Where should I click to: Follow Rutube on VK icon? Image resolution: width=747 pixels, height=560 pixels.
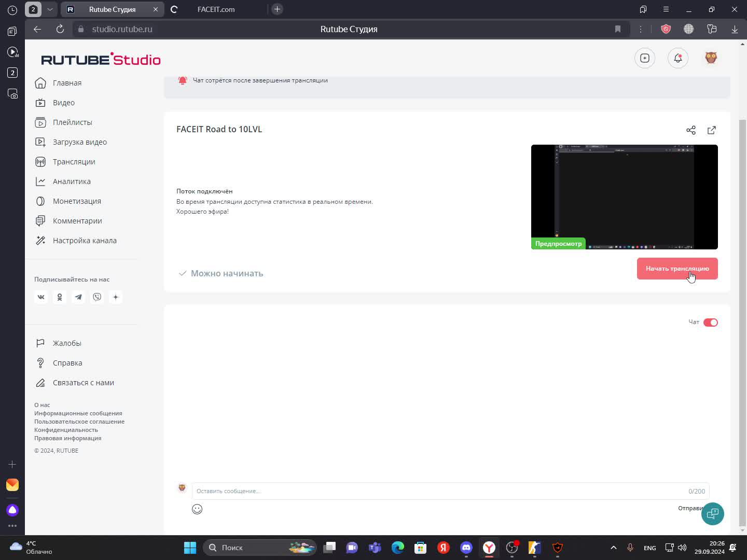pyautogui.click(x=41, y=297)
